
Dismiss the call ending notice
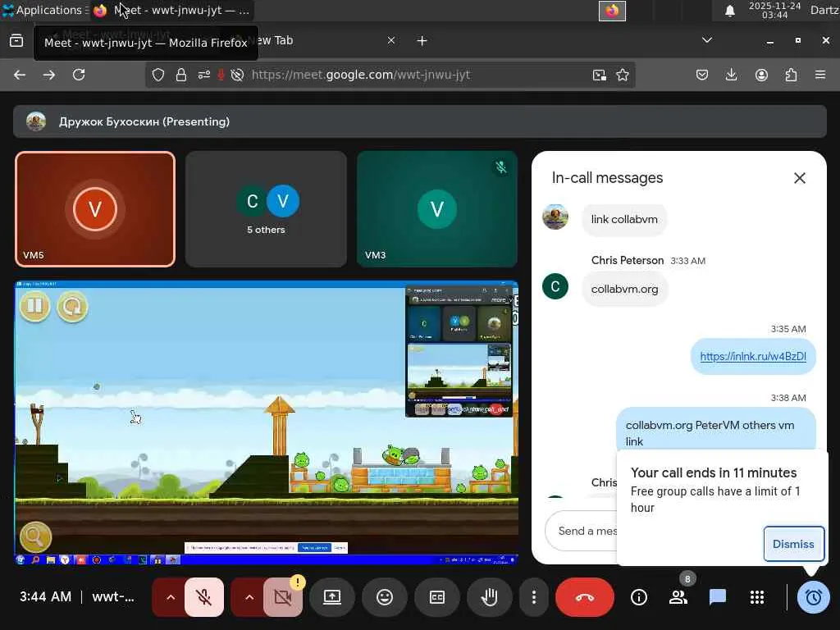[793, 544]
